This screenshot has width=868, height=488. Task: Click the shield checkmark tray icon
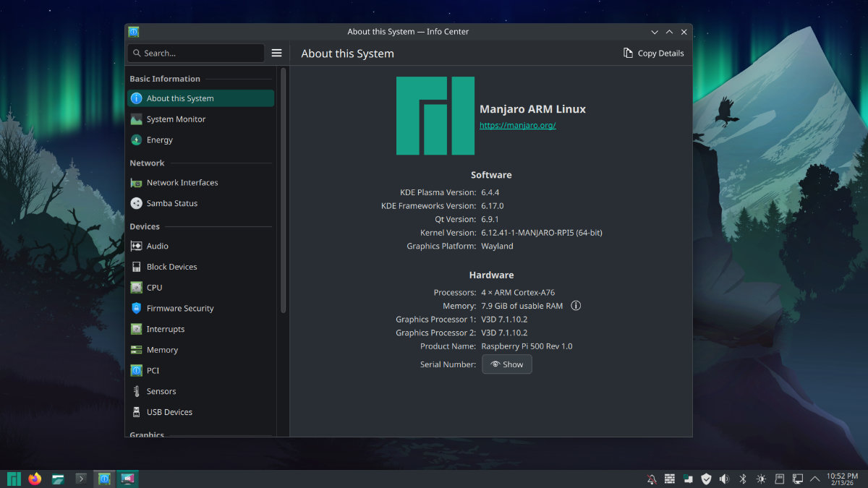click(707, 479)
